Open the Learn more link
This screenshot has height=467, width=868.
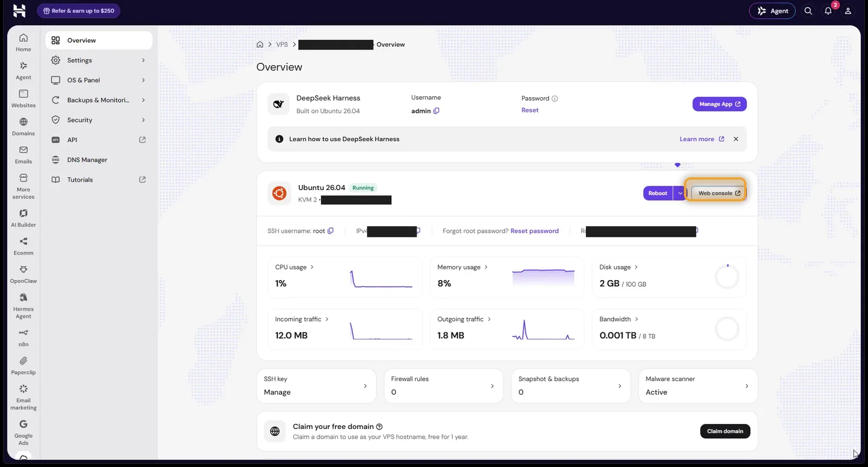pyautogui.click(x=702, y=139)
